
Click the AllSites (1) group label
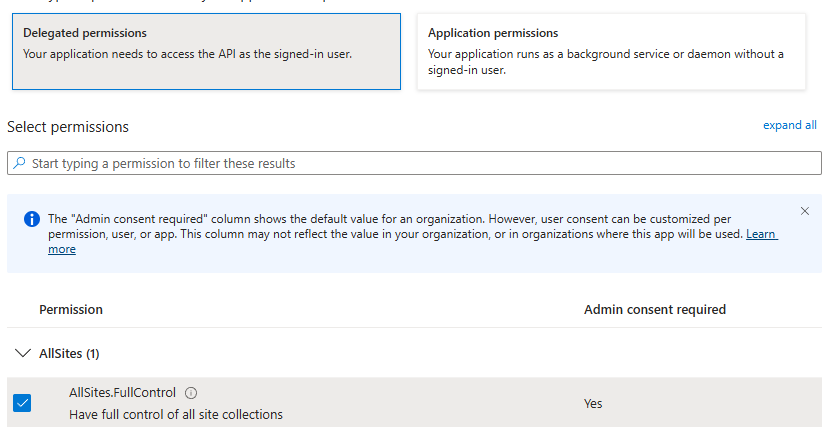(69, 354)
